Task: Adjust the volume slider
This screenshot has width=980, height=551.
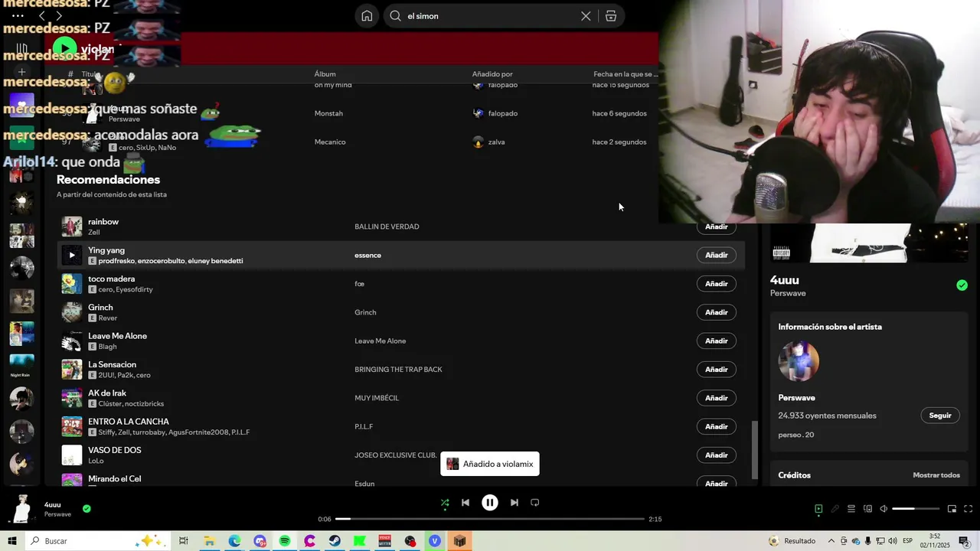Action: (916, 509)
